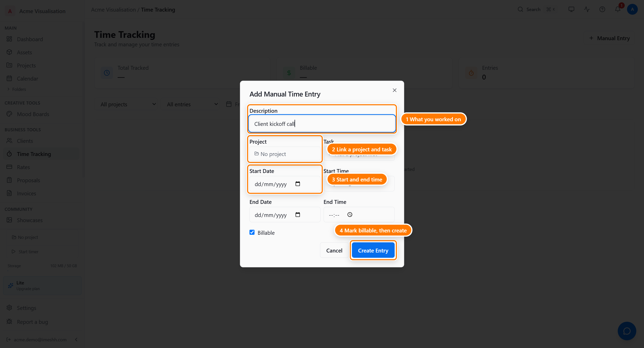Open the Start Date calendar picker icon
This screenshot has height=348, width=644.
298,184
